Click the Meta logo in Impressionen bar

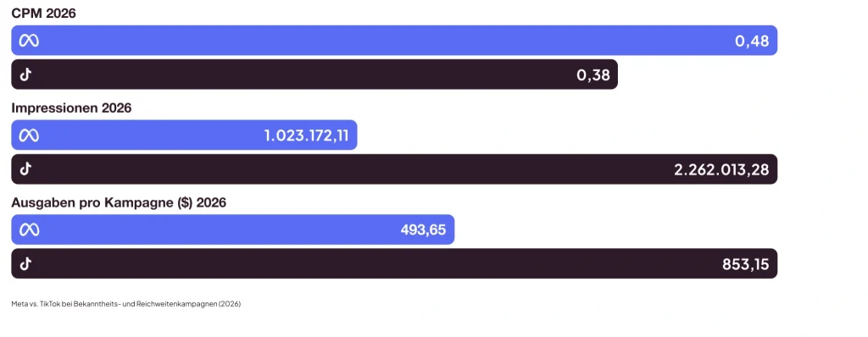[29, 135]
